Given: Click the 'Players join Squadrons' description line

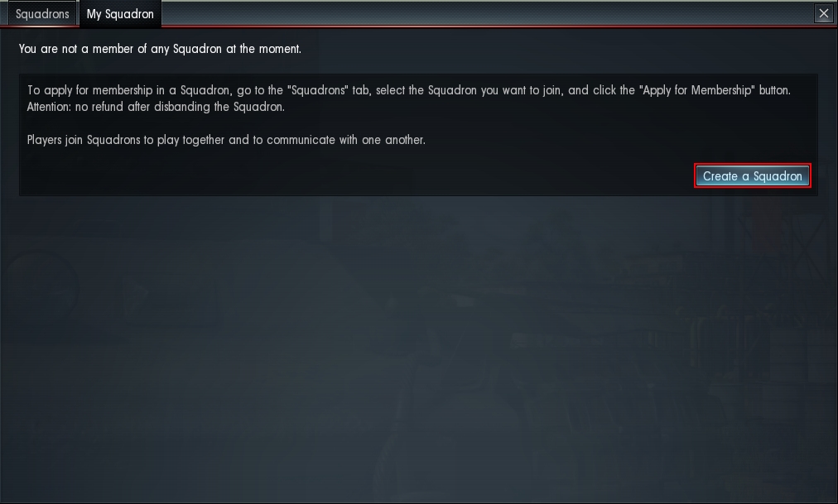Looking at the screenshot, I should point(226,140).
